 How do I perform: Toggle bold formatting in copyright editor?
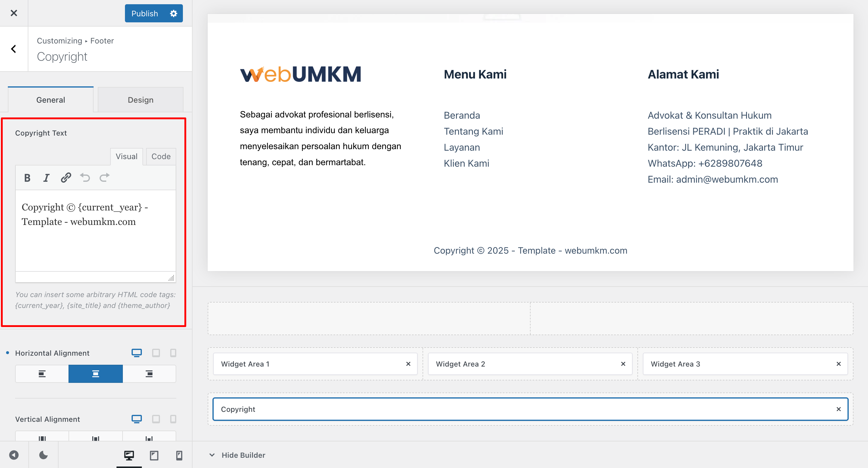tap(27, 178)
